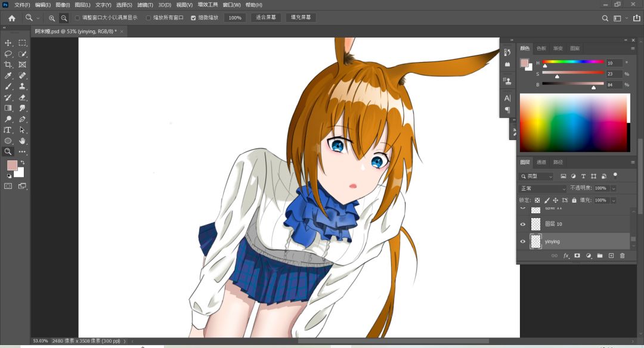The image size is (644, 348).
Task: Switch to the 色板 tab
Action: [541, 48]
